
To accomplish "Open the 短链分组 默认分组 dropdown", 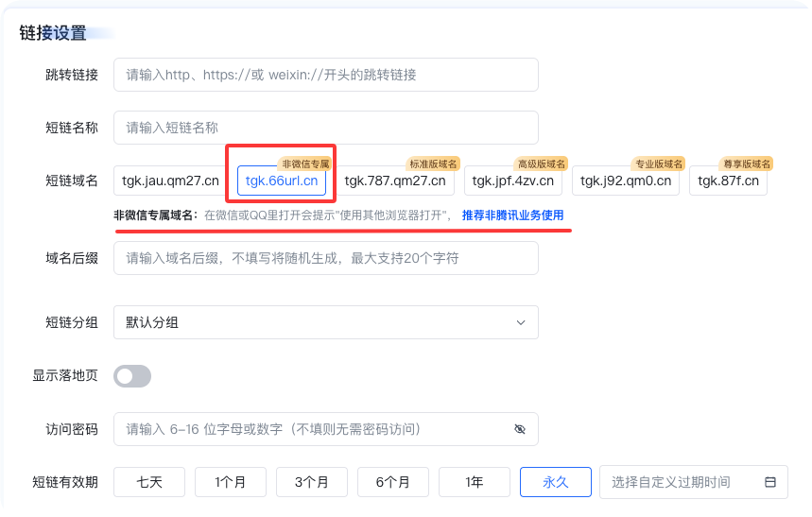I will (x=326, y=322).
